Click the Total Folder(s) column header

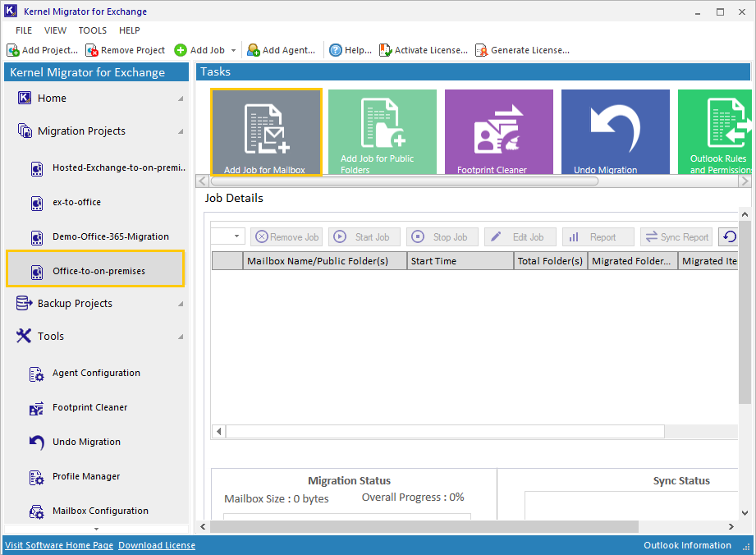click(551, 261)
